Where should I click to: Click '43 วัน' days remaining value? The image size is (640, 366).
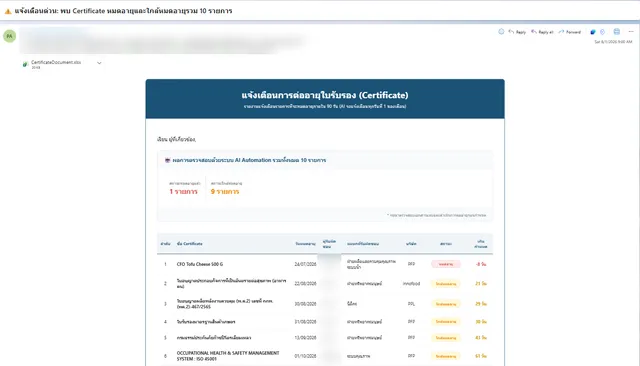(480, 337)
